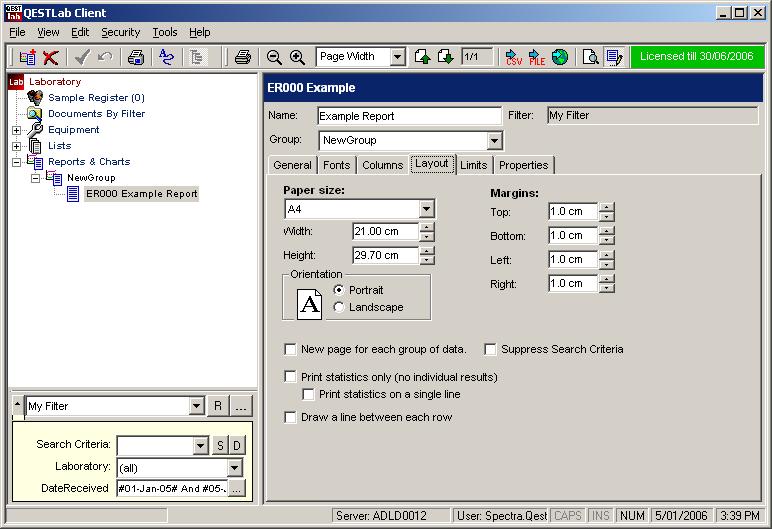Check the Suppress Search Criteria box
Screen dimensions: 772x529
(x=491, y=350)
